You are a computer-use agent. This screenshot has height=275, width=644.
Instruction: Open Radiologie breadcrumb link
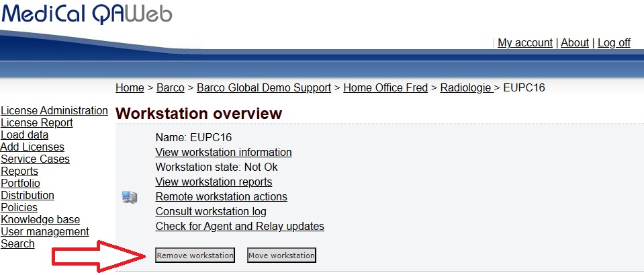(x=466, y=87)
